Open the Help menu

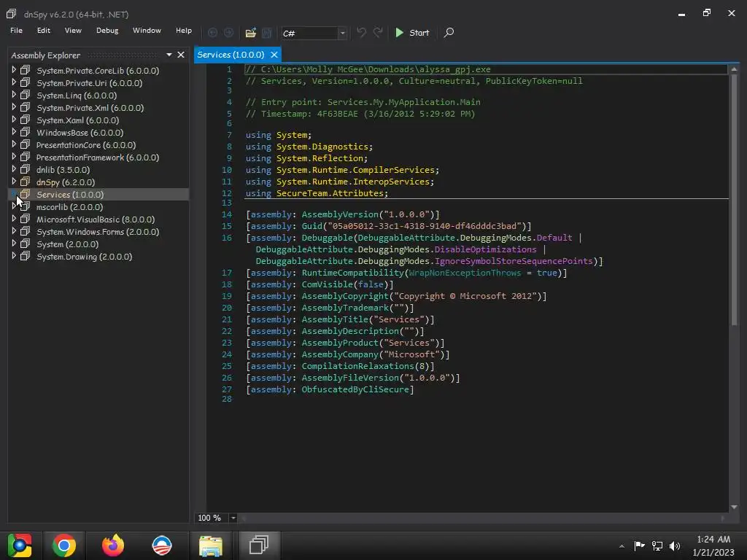183,30
